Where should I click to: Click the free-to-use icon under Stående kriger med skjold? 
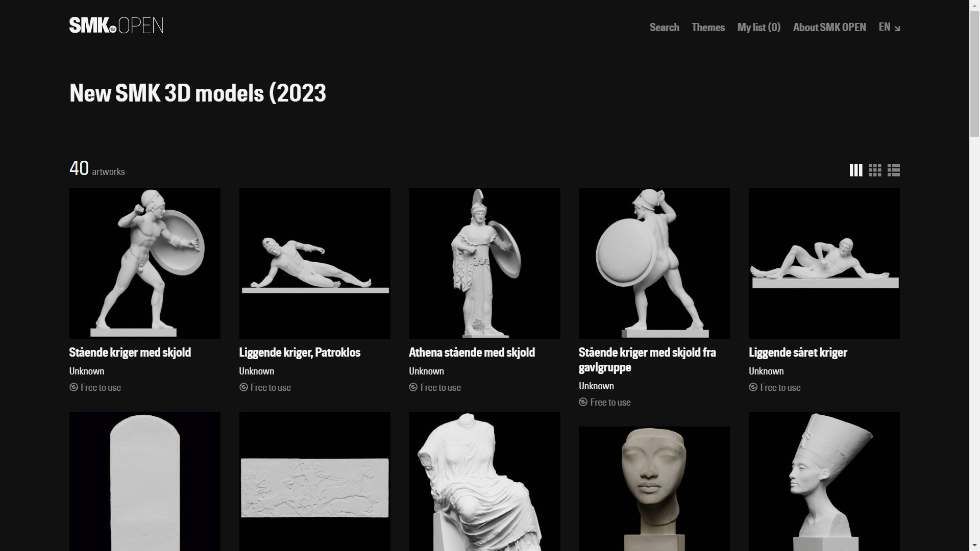click(73, 387)
